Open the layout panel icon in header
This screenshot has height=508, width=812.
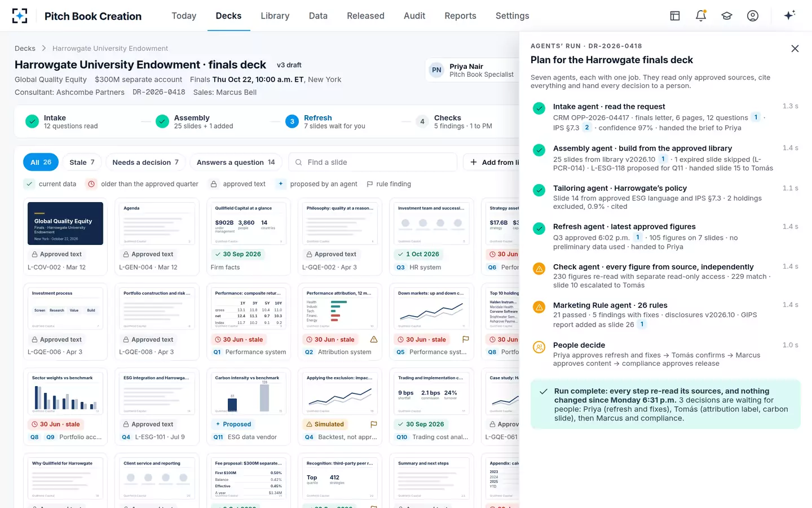(675, 16)
